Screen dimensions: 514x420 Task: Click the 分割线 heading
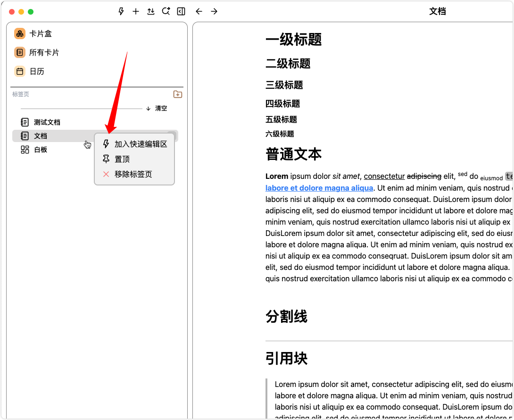click(286, 316)
